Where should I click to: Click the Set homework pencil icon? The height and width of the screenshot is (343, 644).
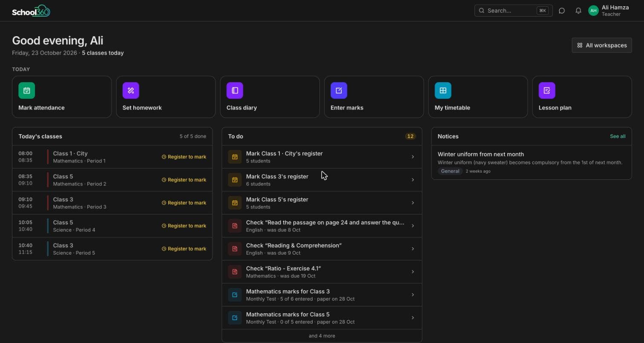[131, 90]
